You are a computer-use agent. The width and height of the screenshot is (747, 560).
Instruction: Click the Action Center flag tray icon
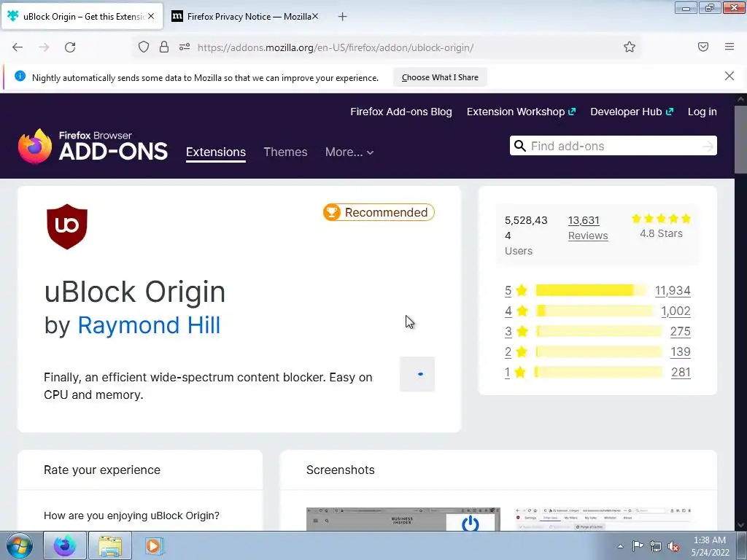tap(638, 546)
